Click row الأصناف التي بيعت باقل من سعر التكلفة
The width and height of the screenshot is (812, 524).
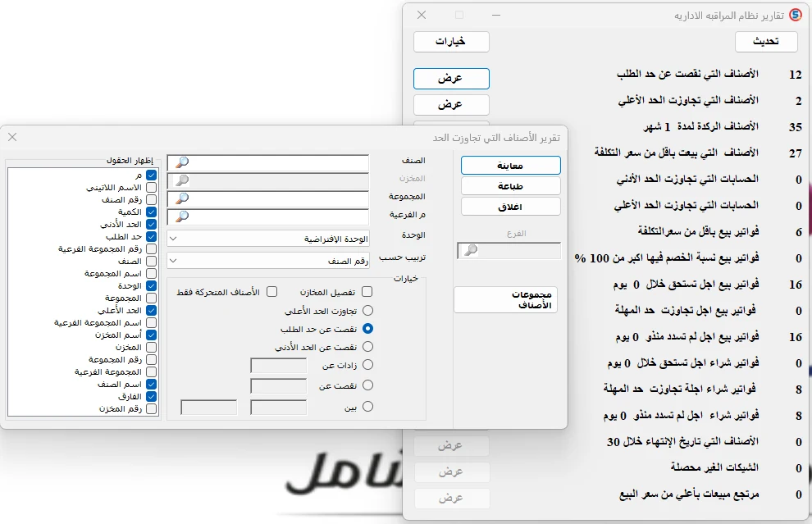[677, 153]
